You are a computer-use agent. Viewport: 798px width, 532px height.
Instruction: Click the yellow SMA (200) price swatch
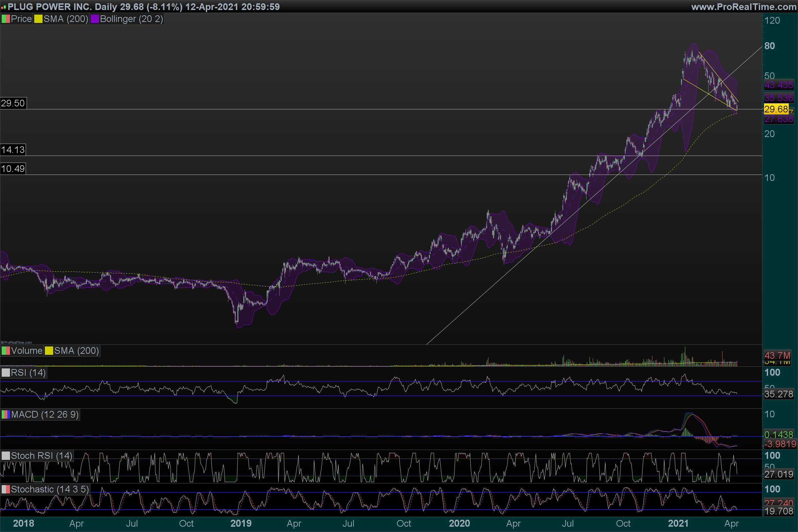pyautogui.click(x=38, y=19)
